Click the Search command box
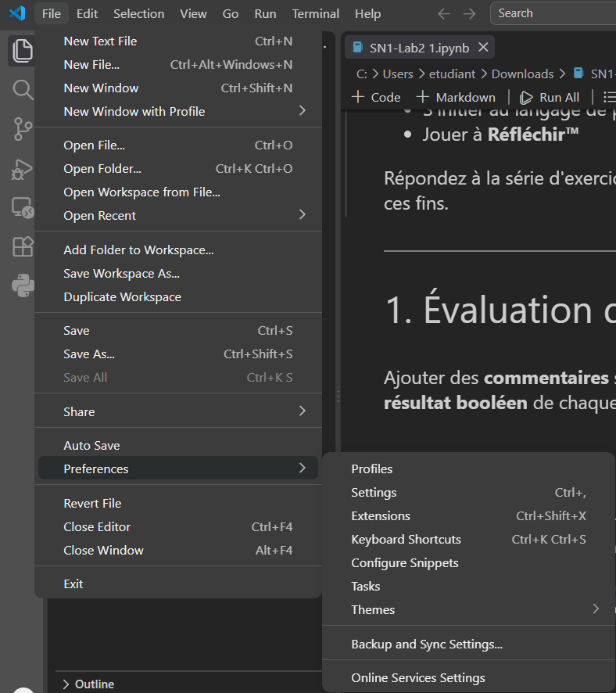616x693 pixels. (x=553, y=13)
